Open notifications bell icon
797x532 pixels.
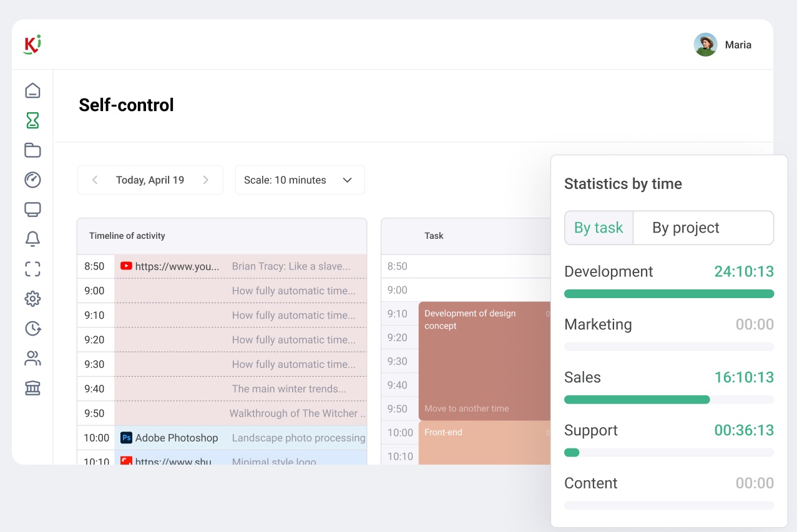(x=32, y=239)
